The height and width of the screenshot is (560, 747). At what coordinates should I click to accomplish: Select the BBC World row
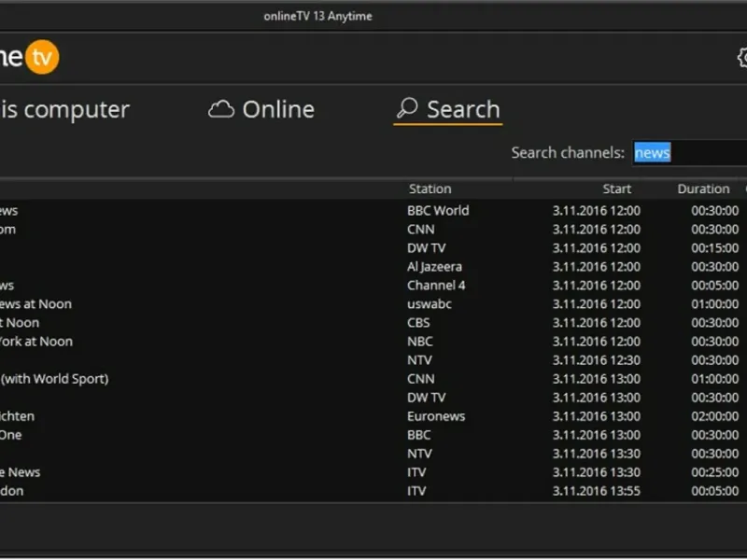373,211
